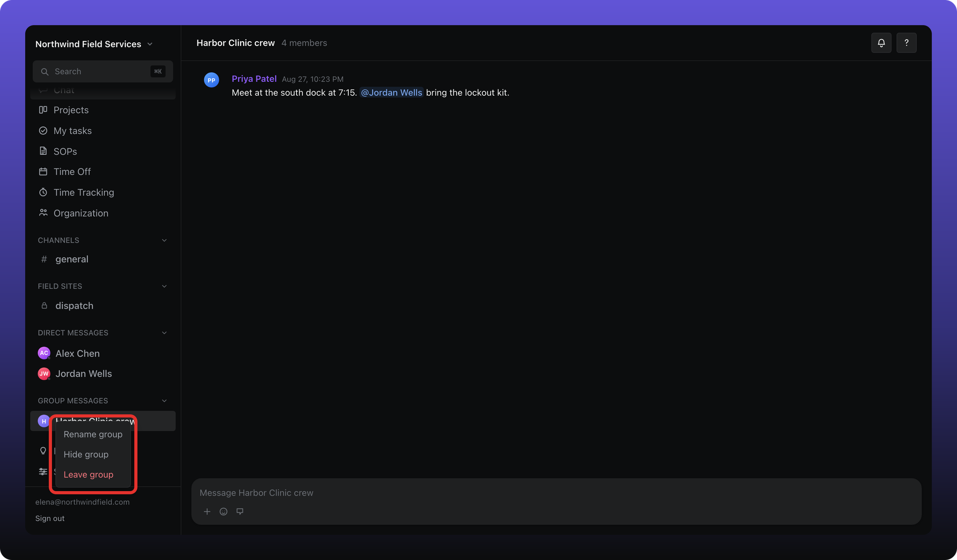Open Projects in the sidebar
This screenshot has width=957, height=560.
[x=103, y=110]
